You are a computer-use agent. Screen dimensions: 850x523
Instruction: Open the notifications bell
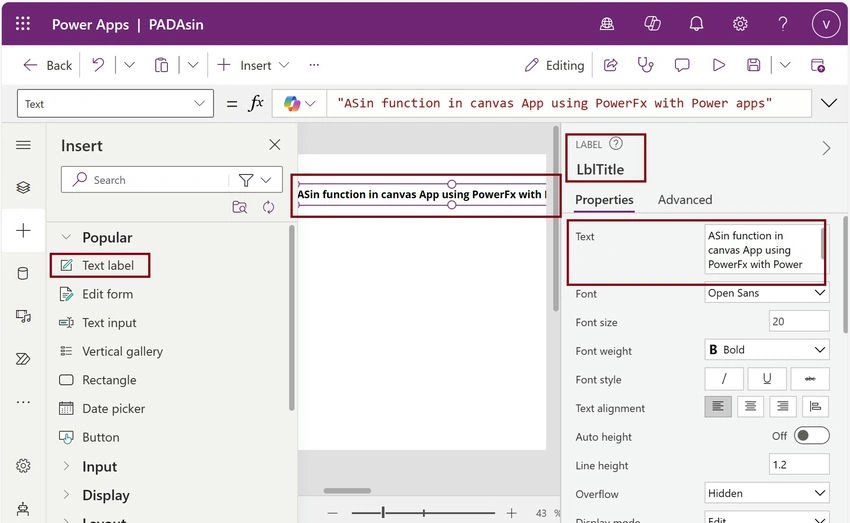click(x=696, y=24)
